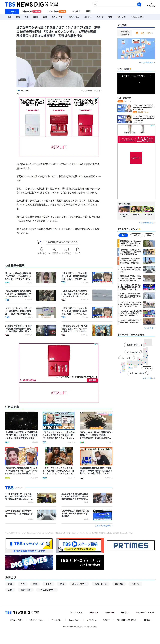
Task: Click the DIG GAMES banner
Action: pos(29,562)
